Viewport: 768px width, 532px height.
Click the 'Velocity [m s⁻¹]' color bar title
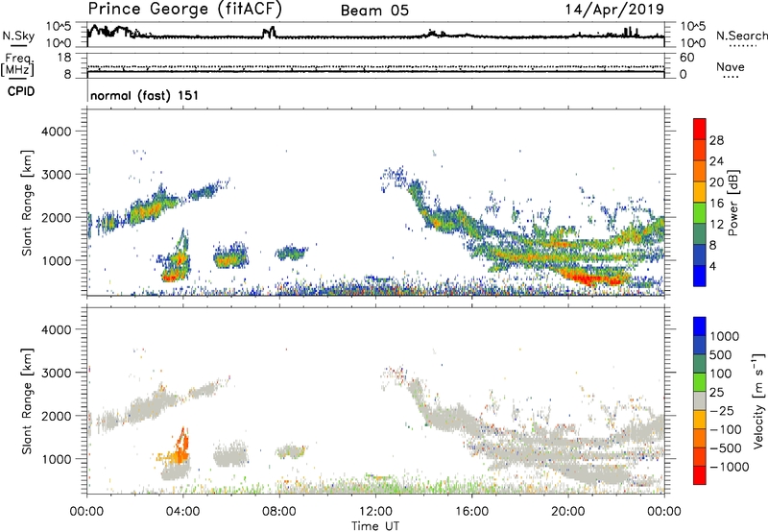coord(758,400)
